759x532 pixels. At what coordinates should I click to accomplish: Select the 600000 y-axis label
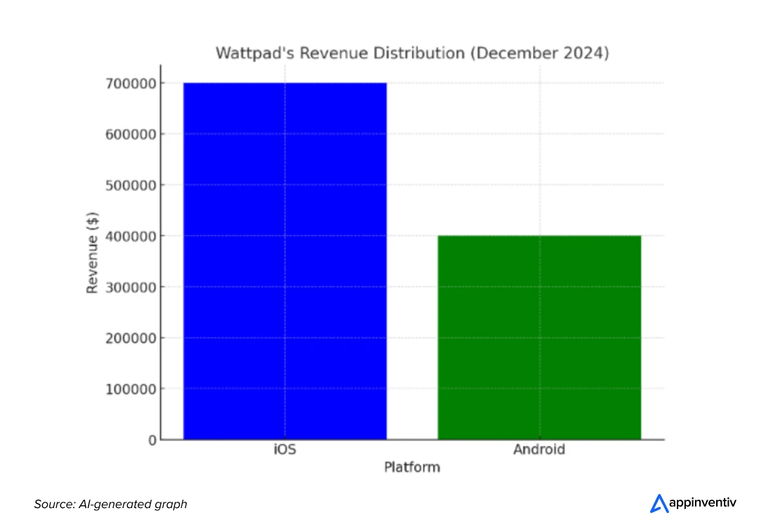point(131,134)
